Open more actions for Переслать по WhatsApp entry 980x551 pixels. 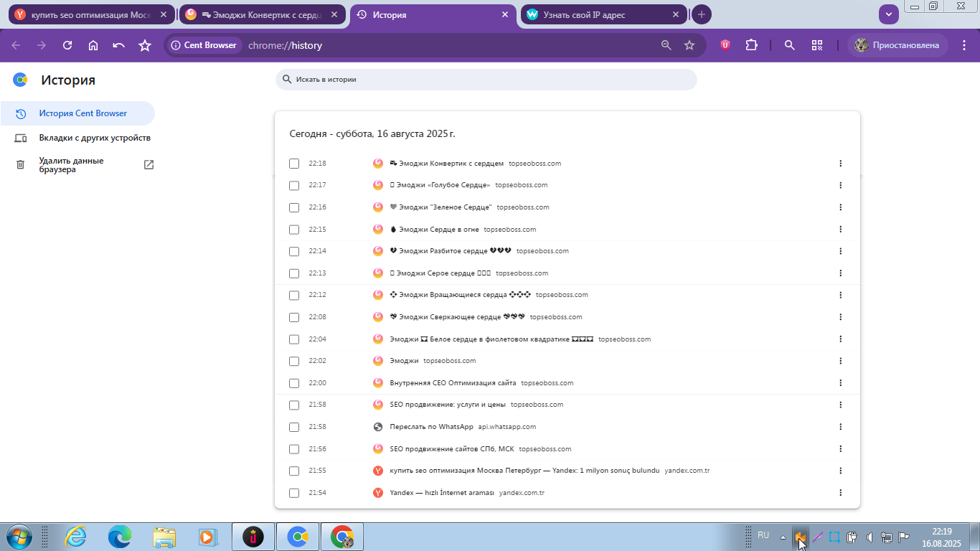(840, 427)
